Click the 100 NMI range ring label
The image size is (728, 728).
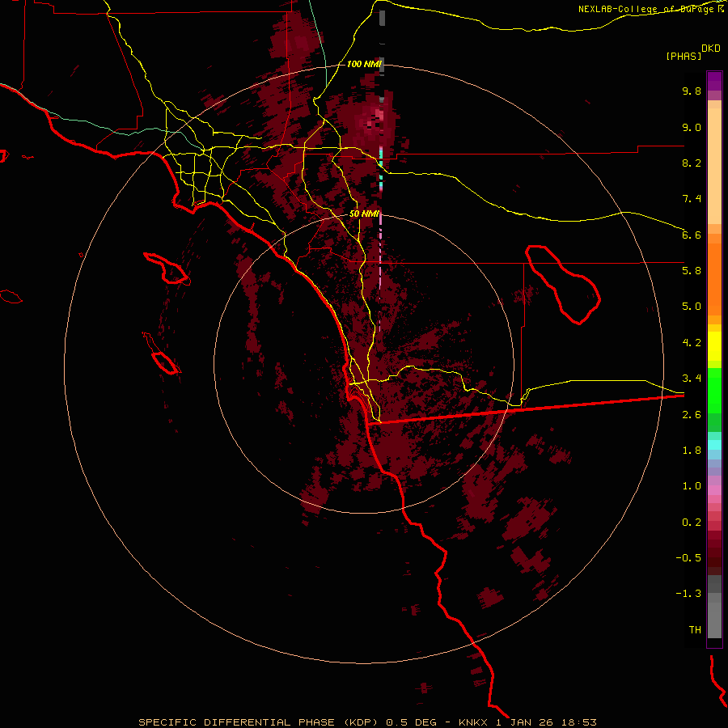[364, 64]
